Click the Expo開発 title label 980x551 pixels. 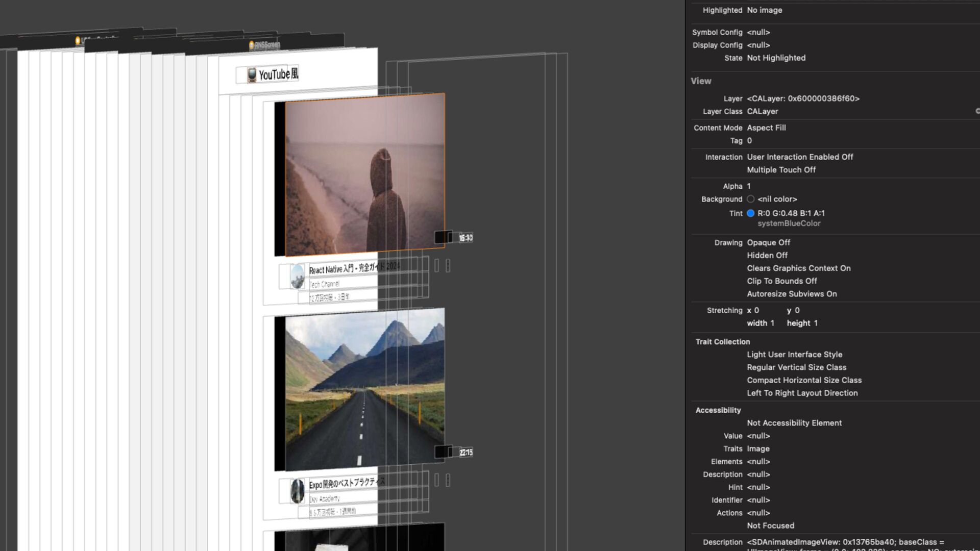click(342, 483)
